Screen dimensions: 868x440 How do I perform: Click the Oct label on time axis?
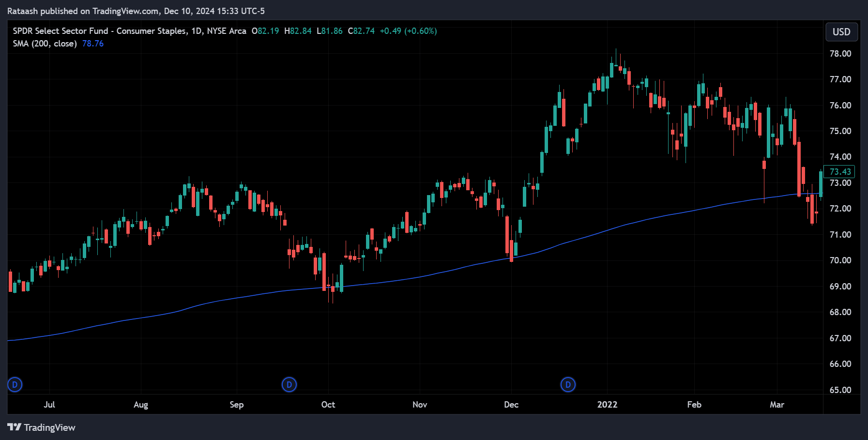[328, 405]
